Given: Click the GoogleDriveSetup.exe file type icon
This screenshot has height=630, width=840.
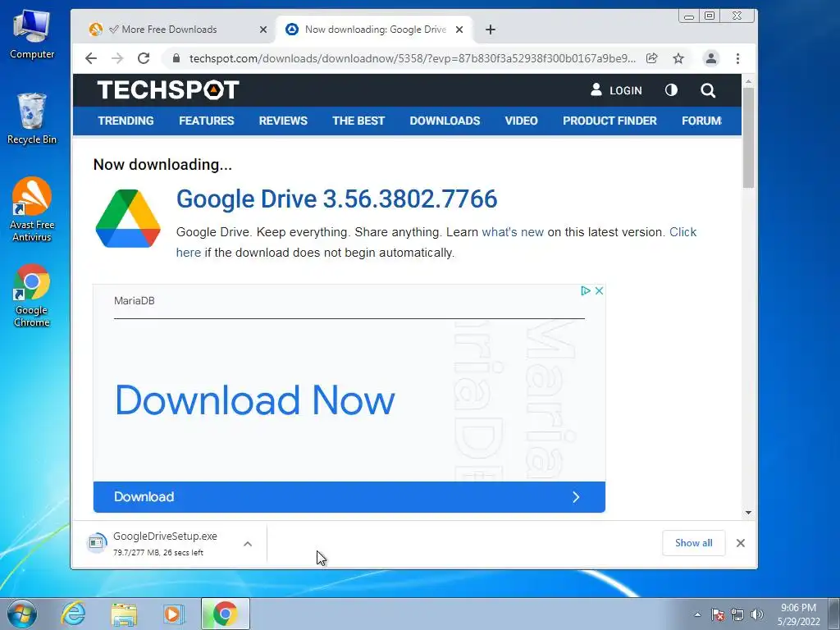Looking at the screenshot, I should coord(97,543).
